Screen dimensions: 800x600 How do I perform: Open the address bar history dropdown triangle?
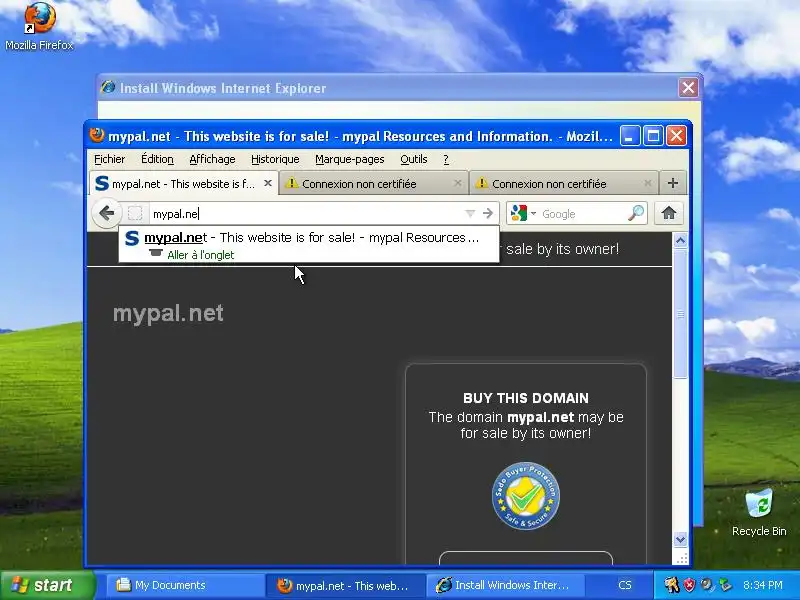tap(470, 213)
